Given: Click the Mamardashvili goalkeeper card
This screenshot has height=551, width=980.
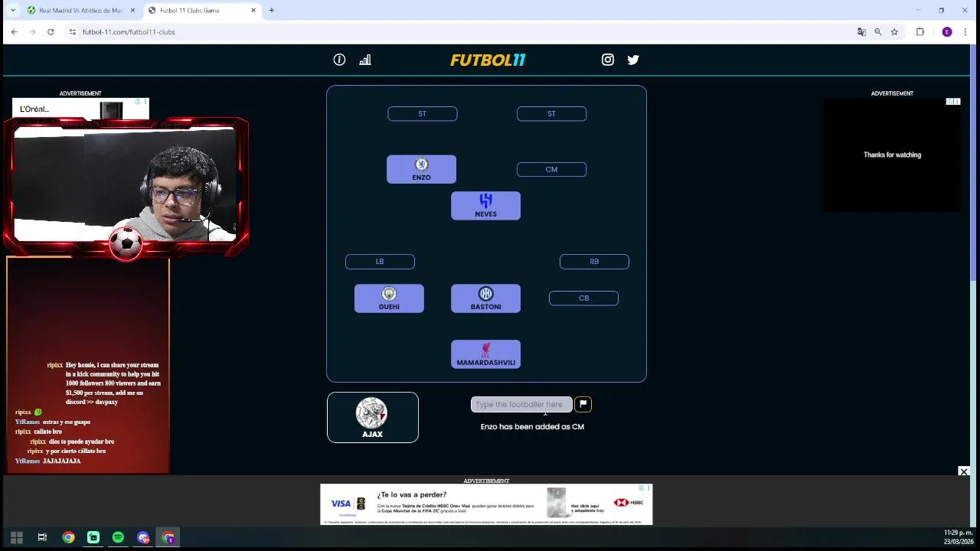Looking at the screenshot, I should coord(485,354).
